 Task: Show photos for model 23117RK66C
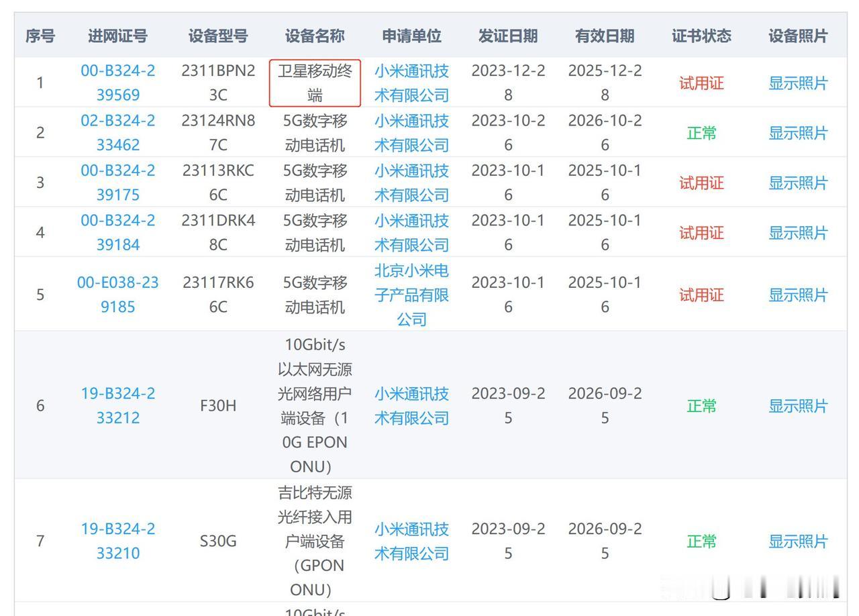tap(798, 295)
